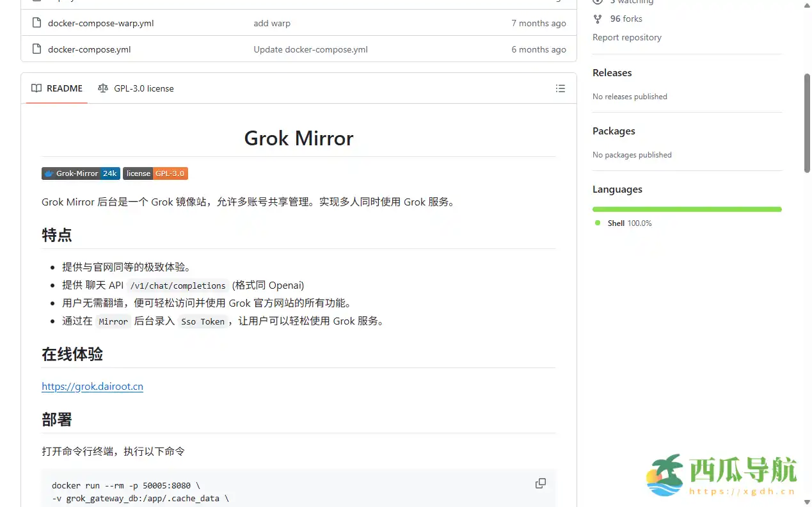Click the green dot beside Shell language

point(598,223)
